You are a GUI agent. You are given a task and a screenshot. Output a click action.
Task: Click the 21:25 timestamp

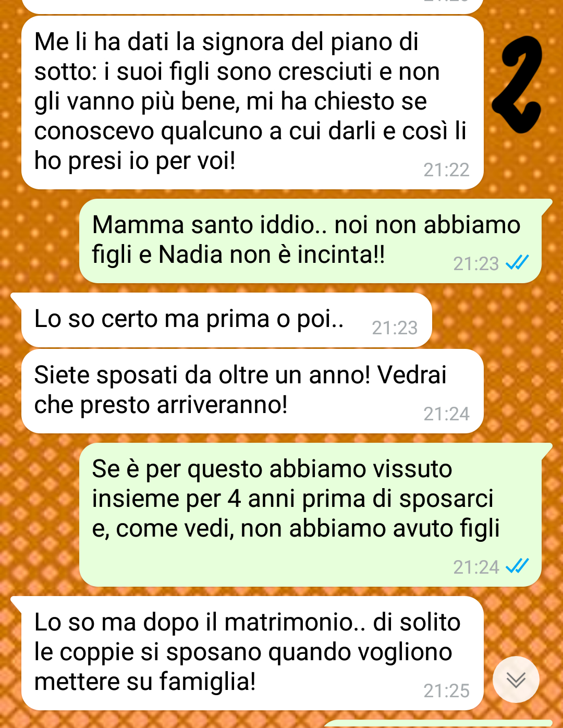point(446,691)
